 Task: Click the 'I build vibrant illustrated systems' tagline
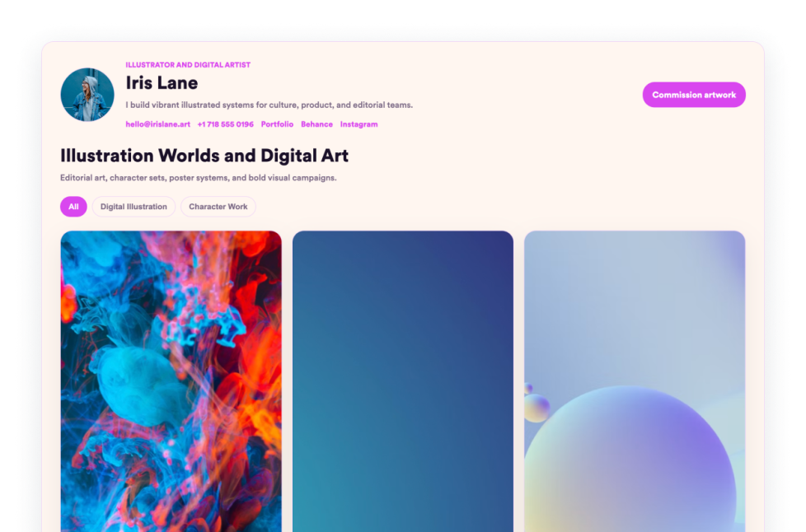[x=269, y=105]
